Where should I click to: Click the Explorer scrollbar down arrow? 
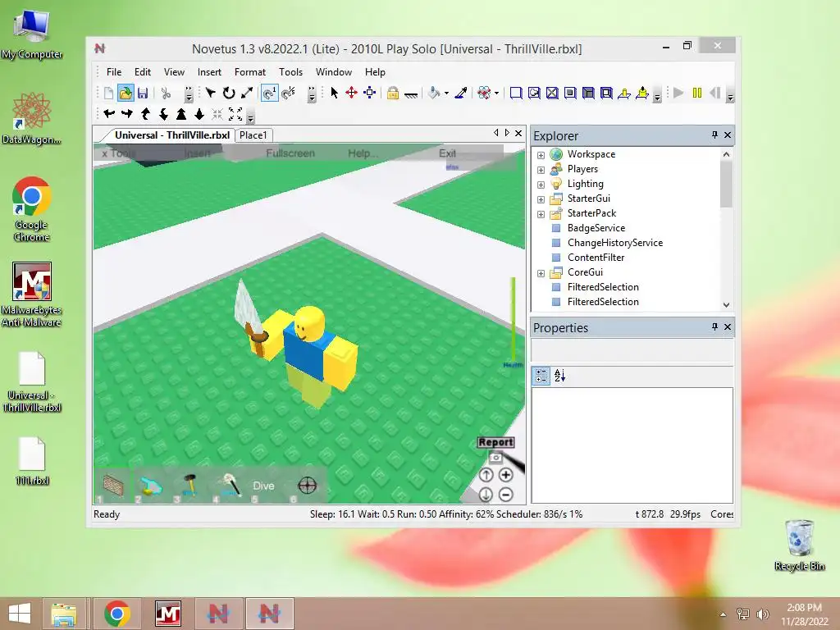727,304
